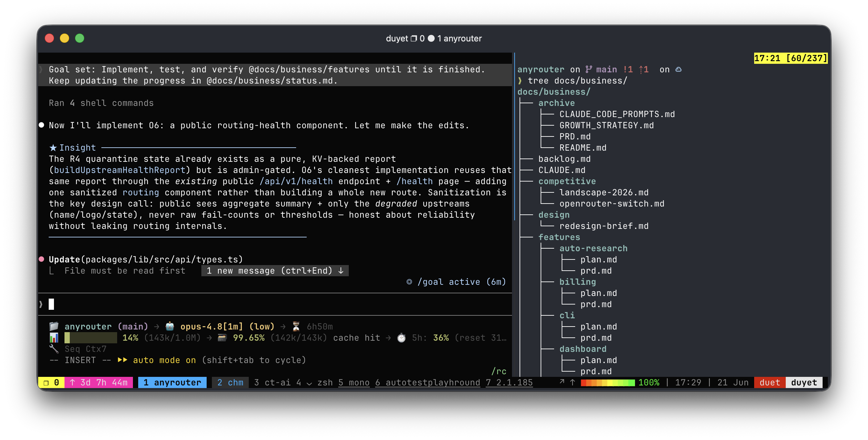Expand the competitive folder in tree
Screen dimensions: 868x440
[567, 181]
